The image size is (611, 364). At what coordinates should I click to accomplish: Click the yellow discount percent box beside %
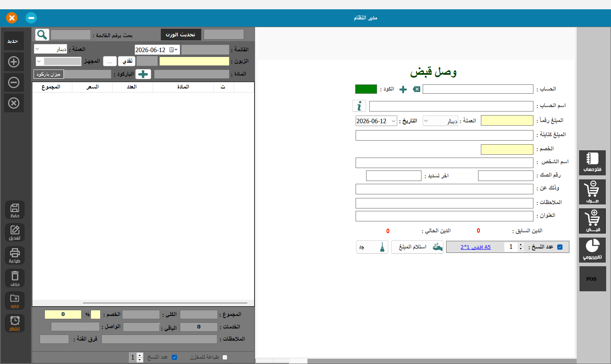pyautogui.click(x=95, y=314)
